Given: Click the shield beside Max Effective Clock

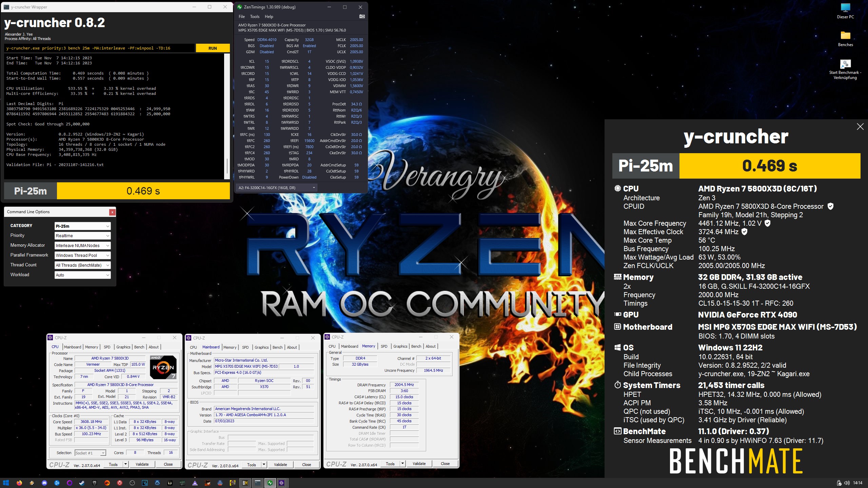Looking at the screenshot, I should [745, 232].
